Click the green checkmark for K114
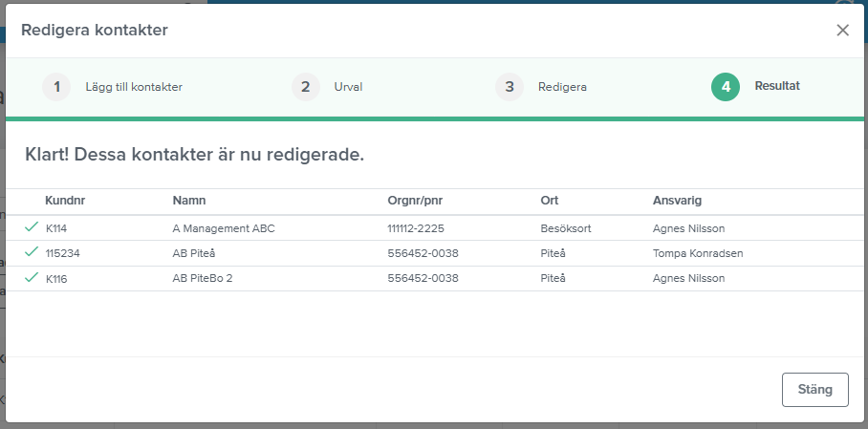 click(x=32, y=227)
